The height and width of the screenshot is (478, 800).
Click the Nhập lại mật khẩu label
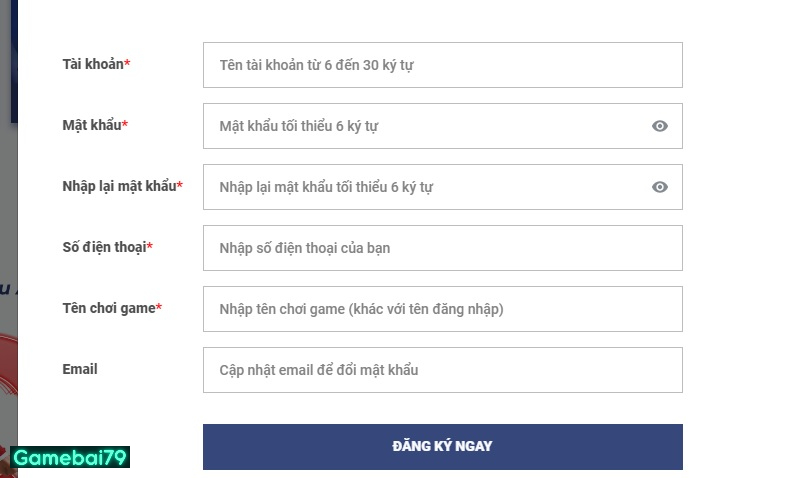point(118,186)
